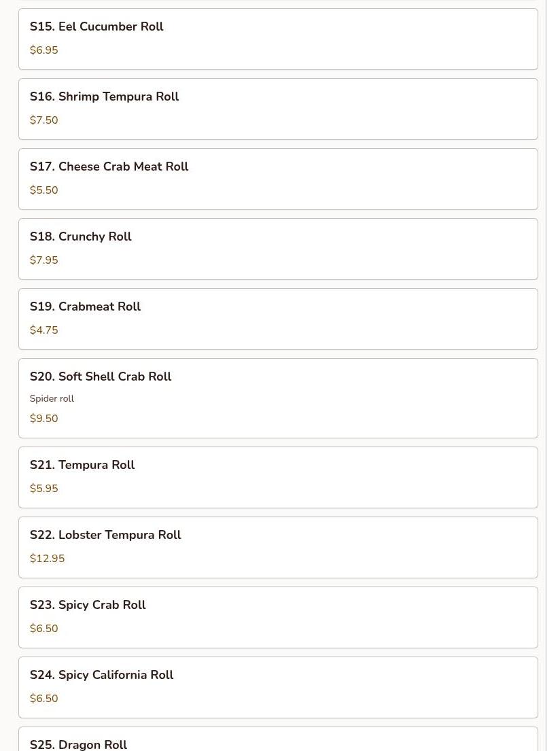Viewport: 560px width, 751px height.
Task: Click the $7.50 Shrimp Tempura price
Action: pyautogui.click(x=43, y=120)
